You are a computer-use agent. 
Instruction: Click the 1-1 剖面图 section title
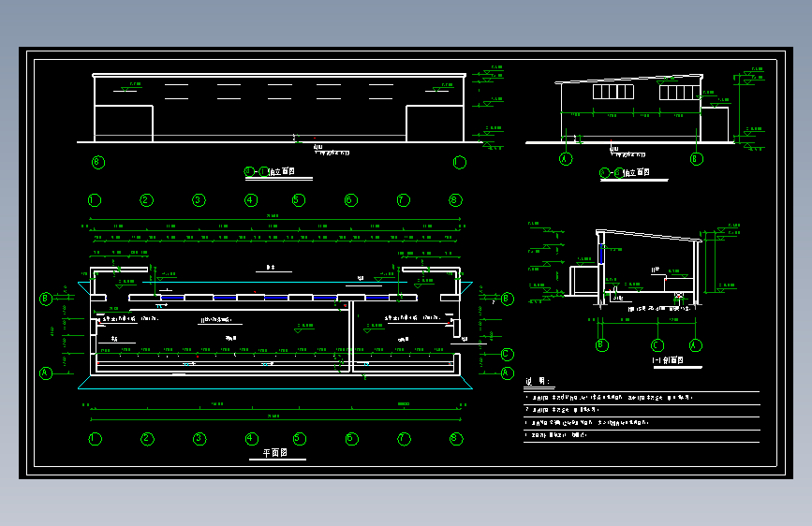point(668,359)
